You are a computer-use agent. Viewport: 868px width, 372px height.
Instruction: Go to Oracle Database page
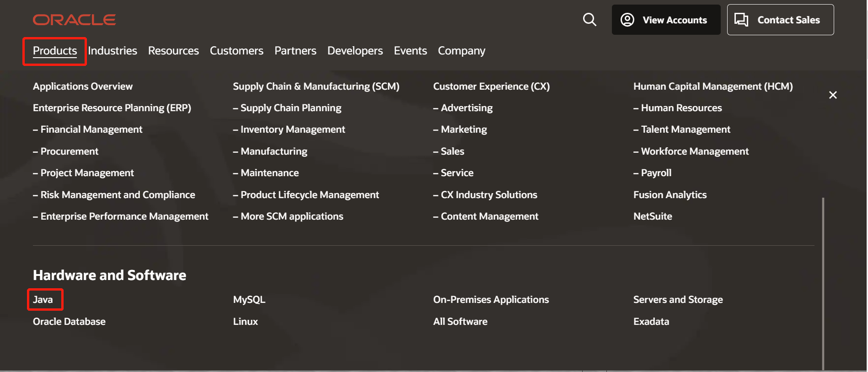pyautogui.click(x=69, y=322)
